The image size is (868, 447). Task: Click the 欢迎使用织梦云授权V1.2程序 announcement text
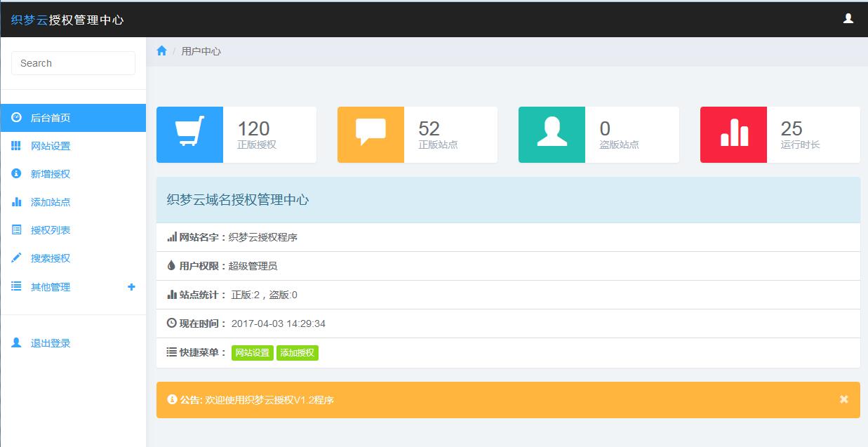[269, 400]
